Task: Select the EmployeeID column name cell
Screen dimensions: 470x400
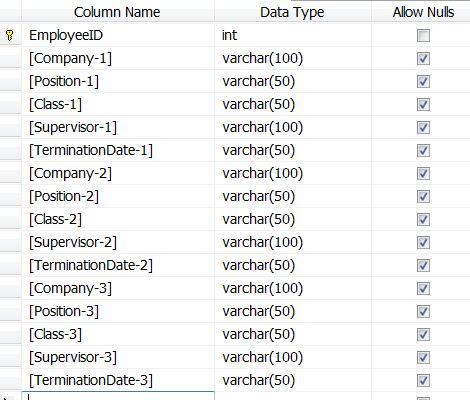Action: click(x=118, y=35)
